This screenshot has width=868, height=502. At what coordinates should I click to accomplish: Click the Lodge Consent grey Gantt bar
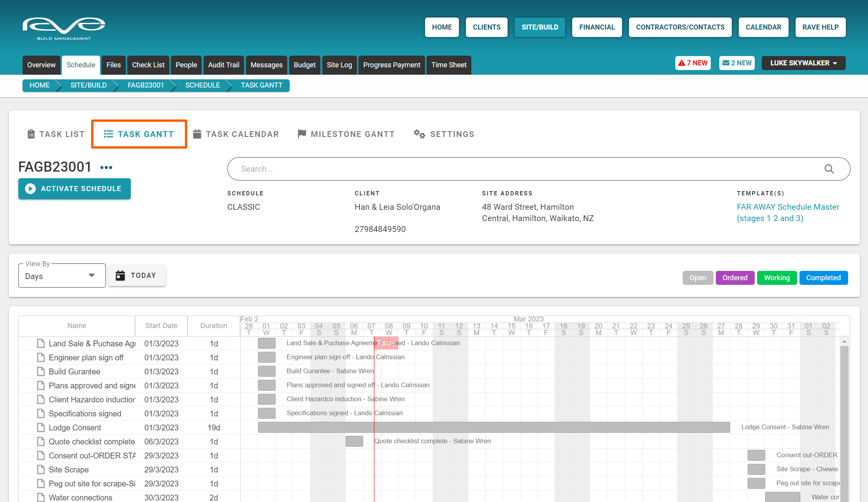point(494,427)
